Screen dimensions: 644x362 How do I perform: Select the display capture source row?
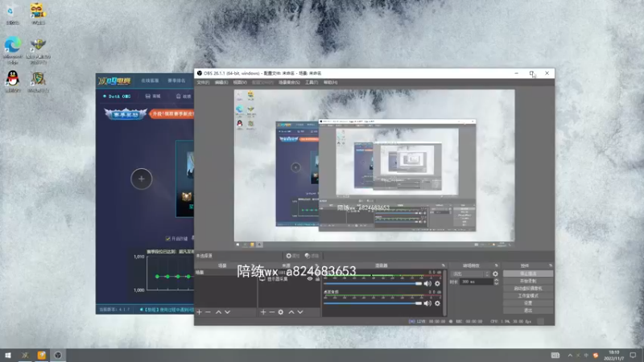[x=289, y=278]
